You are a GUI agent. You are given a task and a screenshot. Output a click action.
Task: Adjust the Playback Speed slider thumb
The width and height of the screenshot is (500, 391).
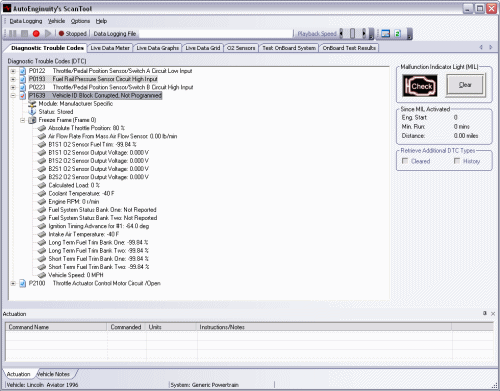352,34
